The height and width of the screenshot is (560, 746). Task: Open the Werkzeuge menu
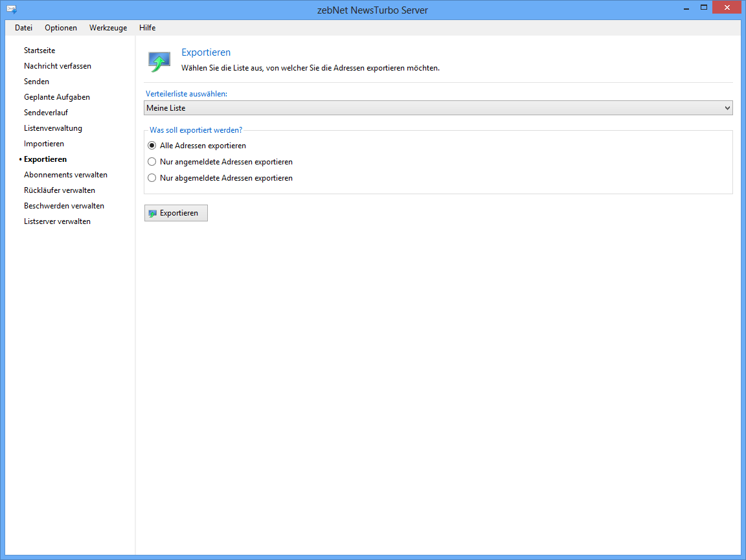pos(108,28)
